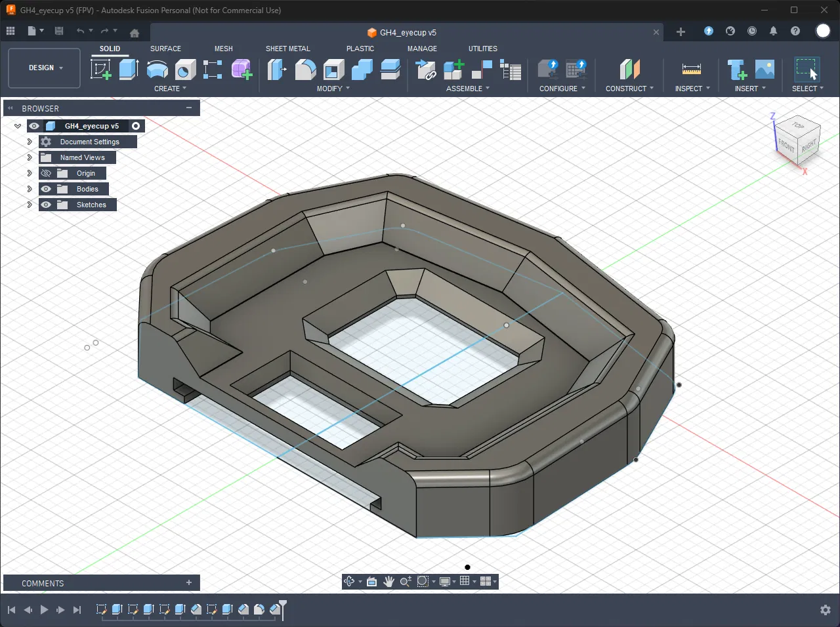Select the Create Sketch tool
Viewport: 840px width, 627px height.
pos(101,69)
